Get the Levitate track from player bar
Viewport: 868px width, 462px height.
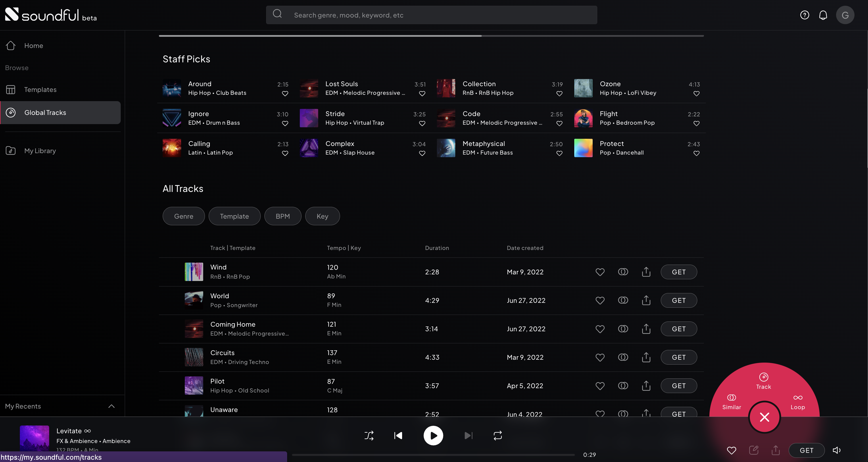[806, 450]
